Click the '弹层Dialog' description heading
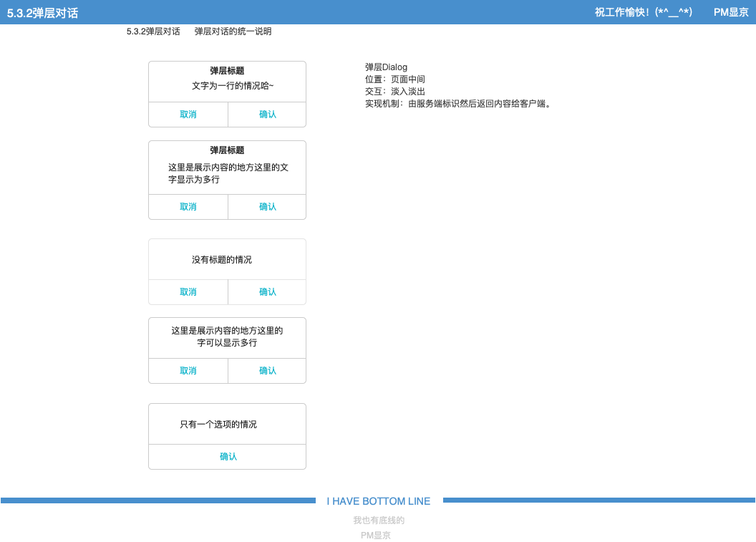 click(x=386, y=67)
